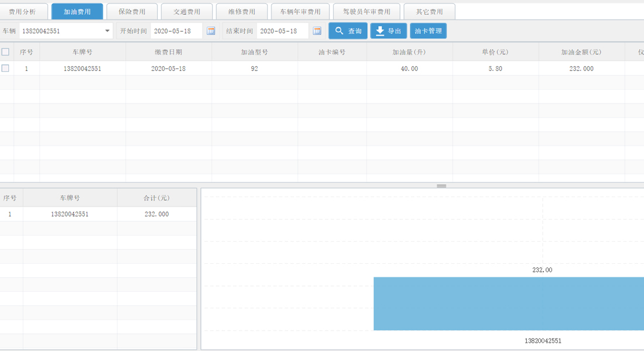Viewport: 644px width, 351px height.
Task: Tick the checkbox for row 1
Action: [5, 68]
